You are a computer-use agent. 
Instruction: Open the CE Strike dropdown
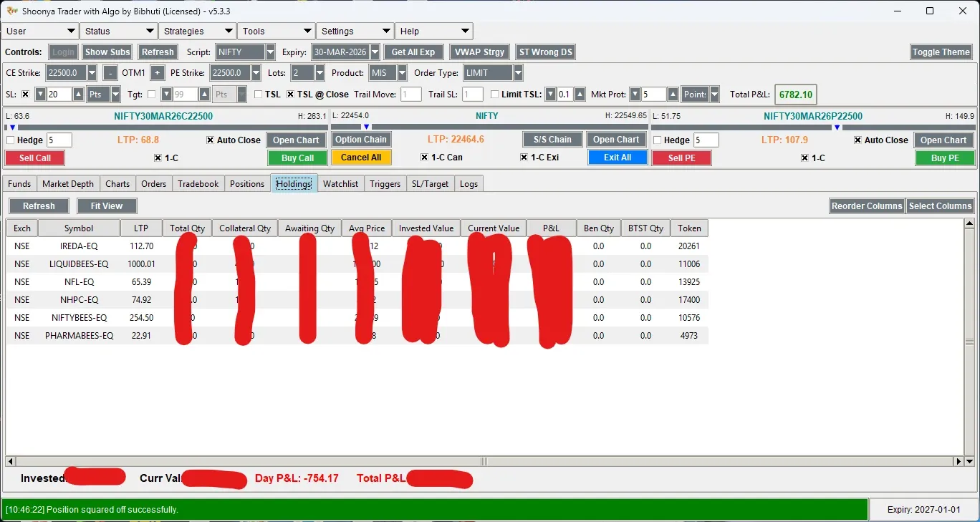point(92,73)
